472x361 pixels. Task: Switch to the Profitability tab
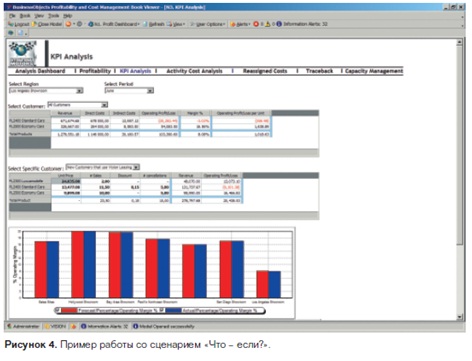pos(95,71)
